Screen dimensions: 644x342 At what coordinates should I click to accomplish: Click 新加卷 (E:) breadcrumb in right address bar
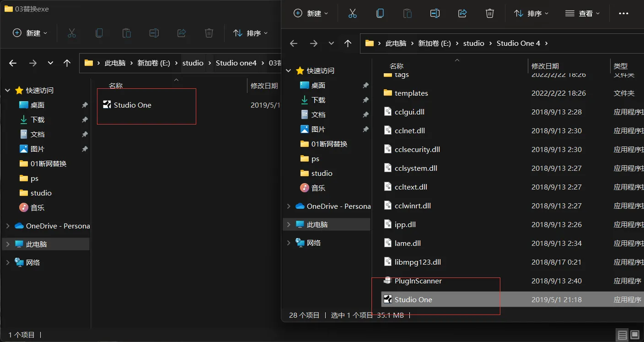pos(434,43)
